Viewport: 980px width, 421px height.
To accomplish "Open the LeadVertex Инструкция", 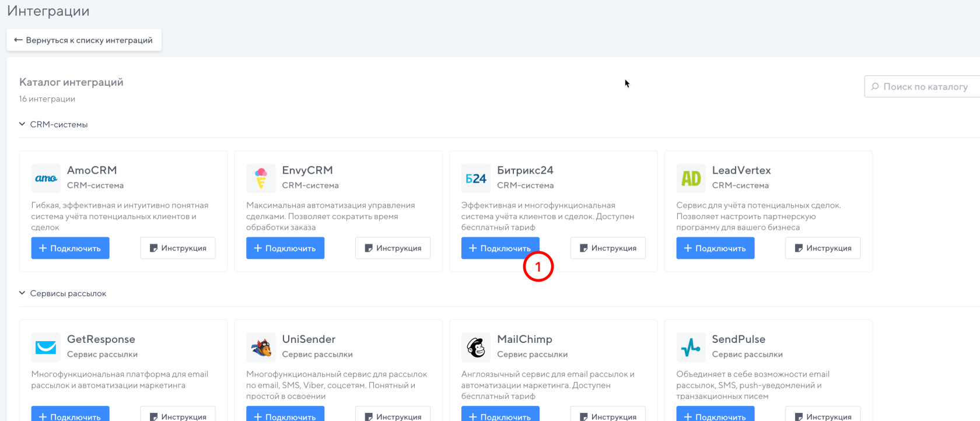I will [822, 248].
